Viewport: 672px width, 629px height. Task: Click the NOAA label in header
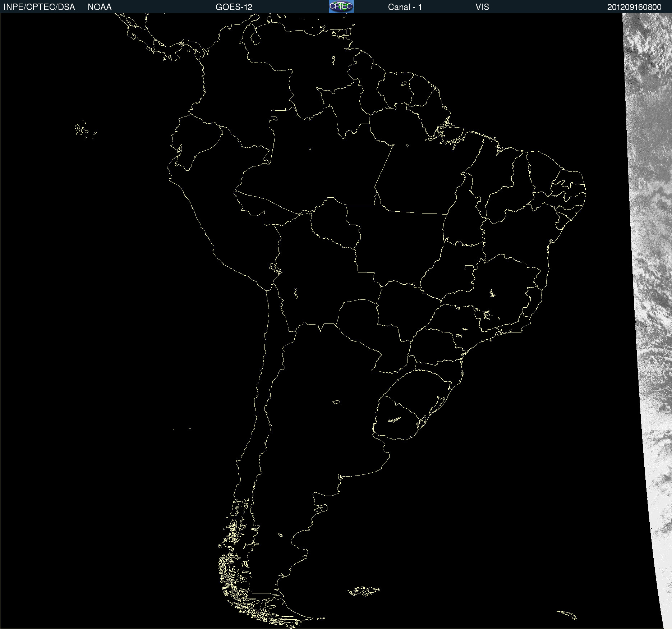[100, 7]
